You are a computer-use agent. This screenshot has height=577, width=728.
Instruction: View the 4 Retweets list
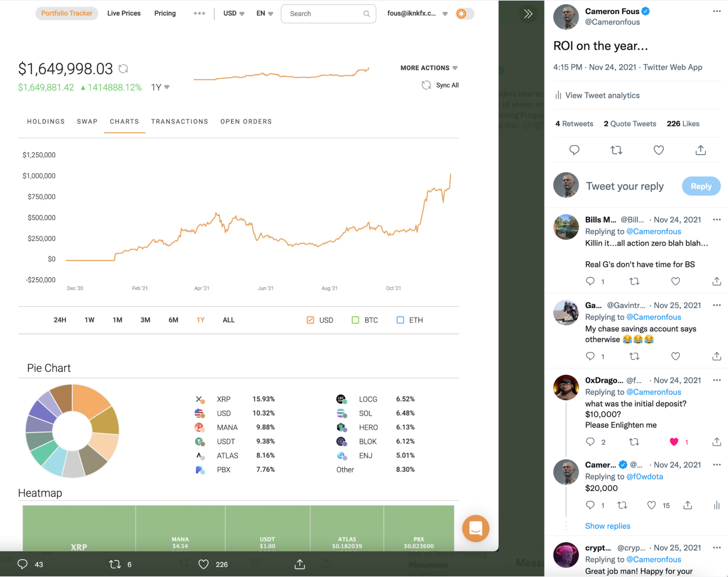coord(574,123)
